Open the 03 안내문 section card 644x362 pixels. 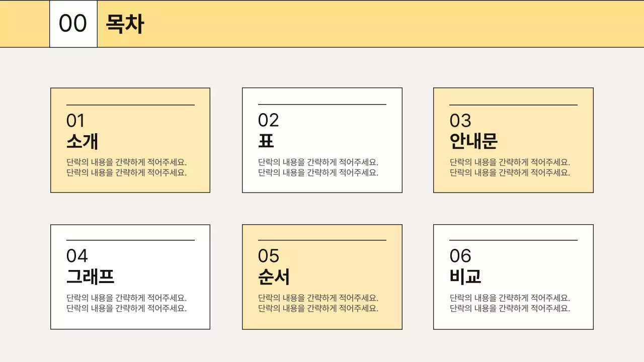pyautogui.click(x=513, y=140)
